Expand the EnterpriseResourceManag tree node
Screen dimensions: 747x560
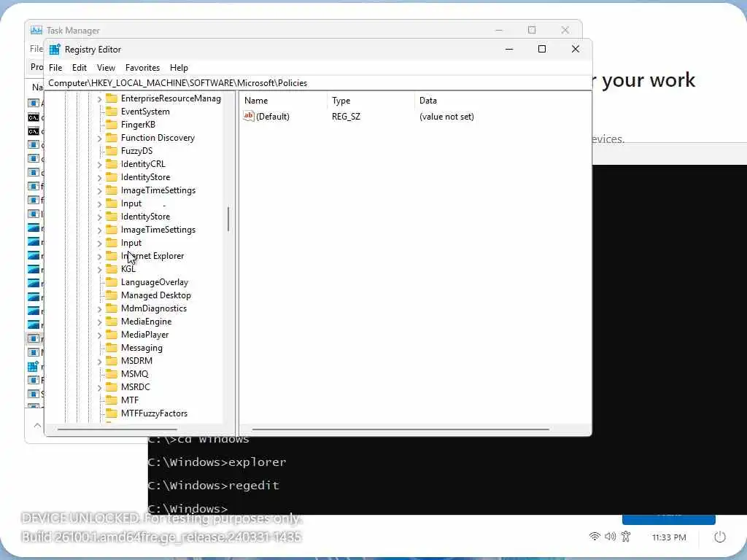tap(99, 99)
